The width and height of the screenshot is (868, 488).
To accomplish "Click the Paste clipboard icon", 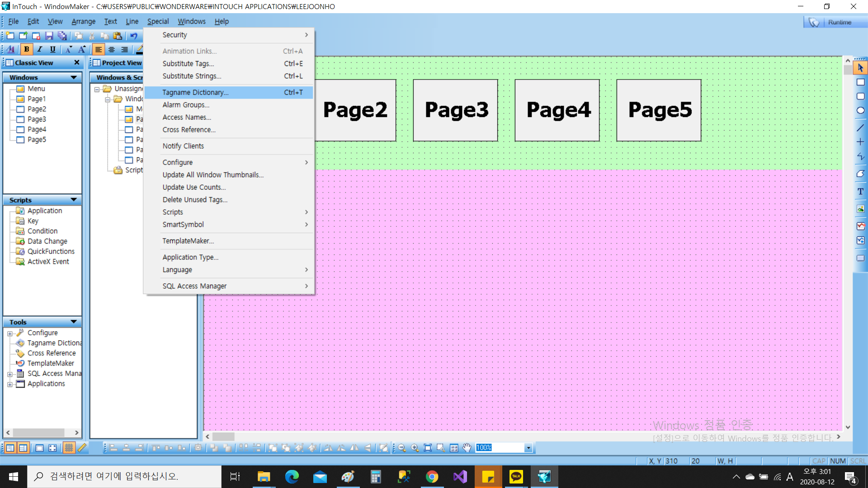I will pyautogui.click(x=118, y=36).
